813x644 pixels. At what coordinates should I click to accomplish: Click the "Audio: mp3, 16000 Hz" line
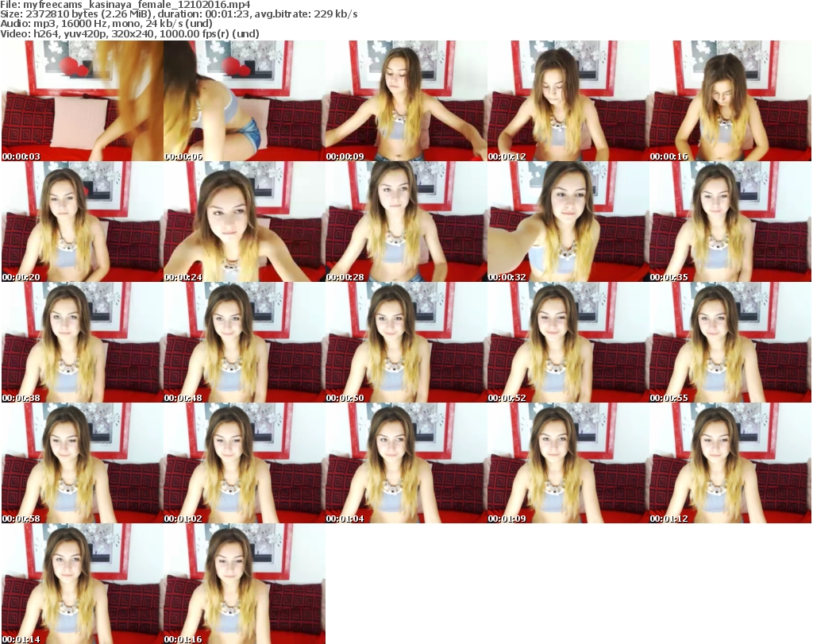(106, 24)
